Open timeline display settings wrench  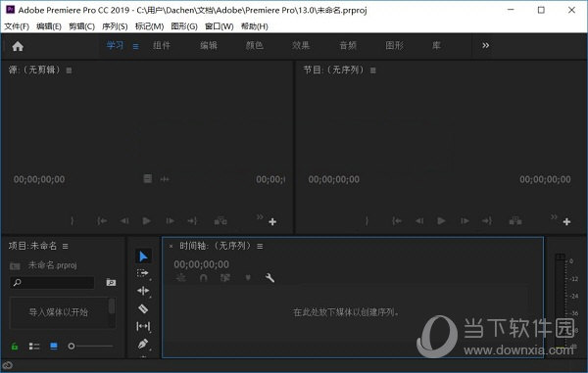(269, 278)
